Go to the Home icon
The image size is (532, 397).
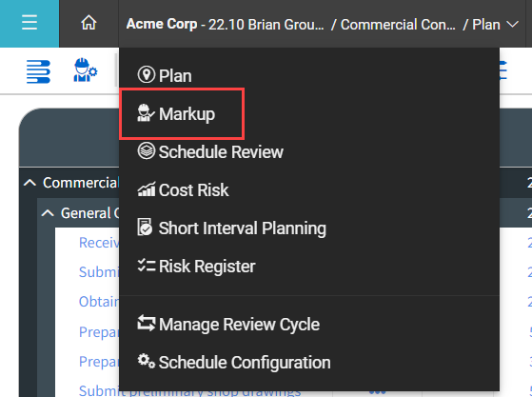coord(89,24)
